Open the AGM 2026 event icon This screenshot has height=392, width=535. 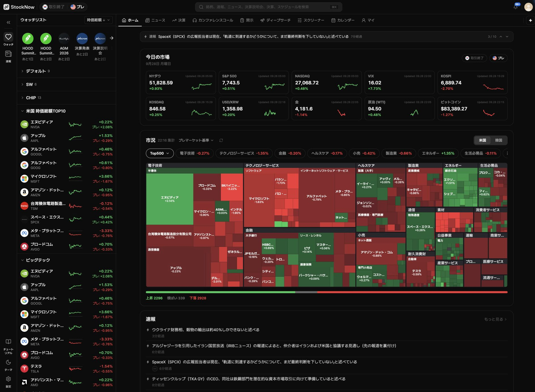(x=64, y=38)
